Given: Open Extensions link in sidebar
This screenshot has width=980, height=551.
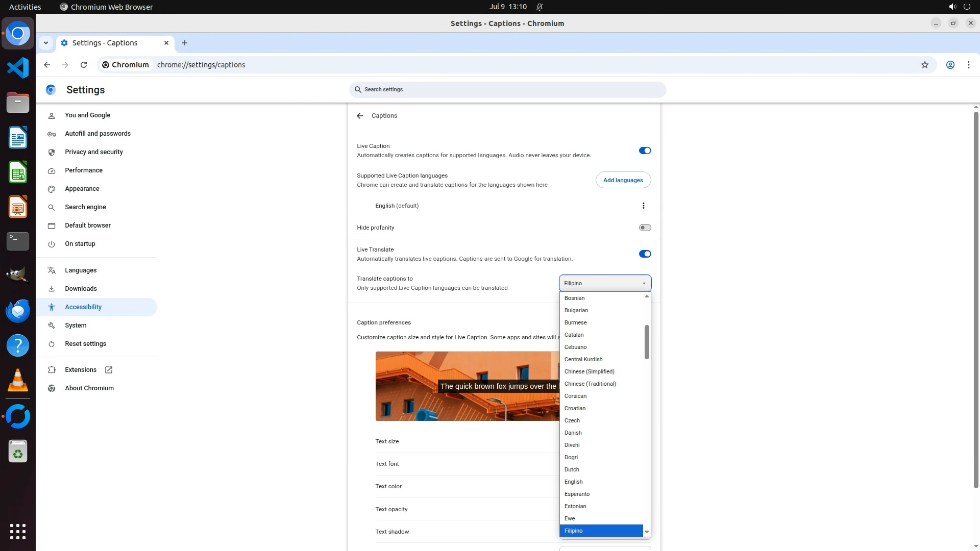Looking at the screenshot, I should (81, 370).
